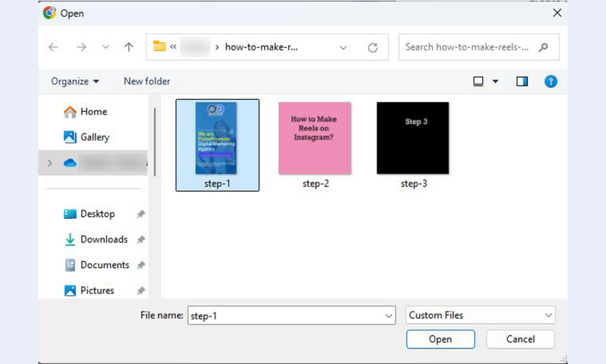Select the step-3 black thumbnail

click(x=412, y=138)
